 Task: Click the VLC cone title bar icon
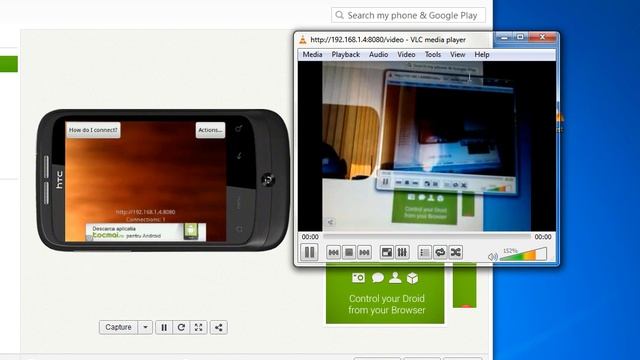302,40
